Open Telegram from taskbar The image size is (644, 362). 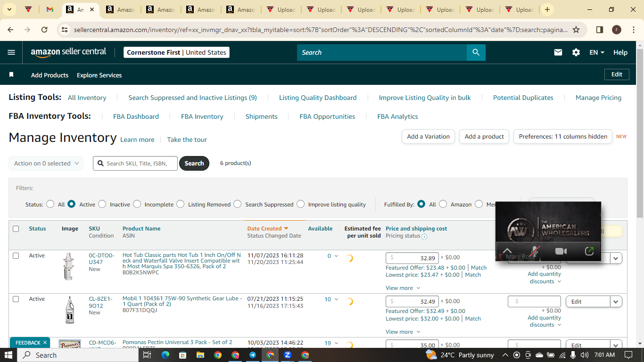253,355
